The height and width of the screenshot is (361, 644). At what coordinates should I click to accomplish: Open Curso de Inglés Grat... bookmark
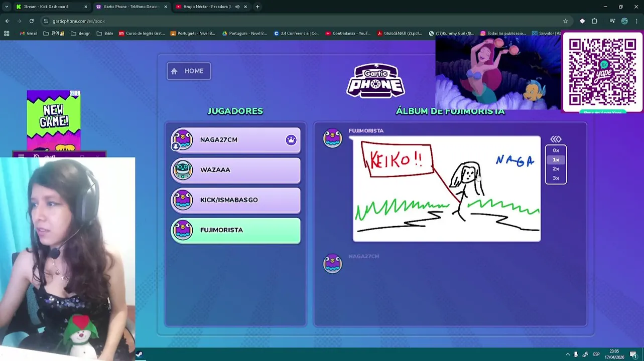click(x=142, y=34)
